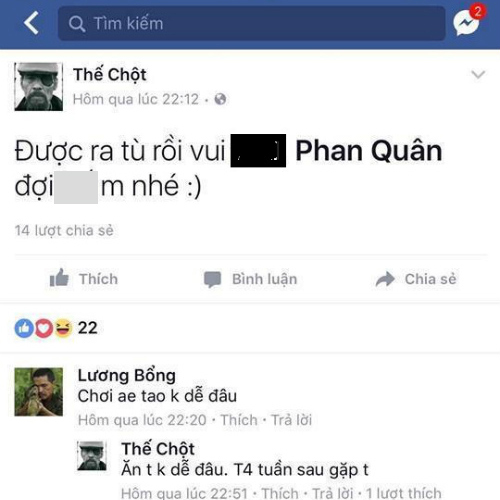
Task: Open Lương Bổng's avatar thumbnail
Action: point(38,392)
